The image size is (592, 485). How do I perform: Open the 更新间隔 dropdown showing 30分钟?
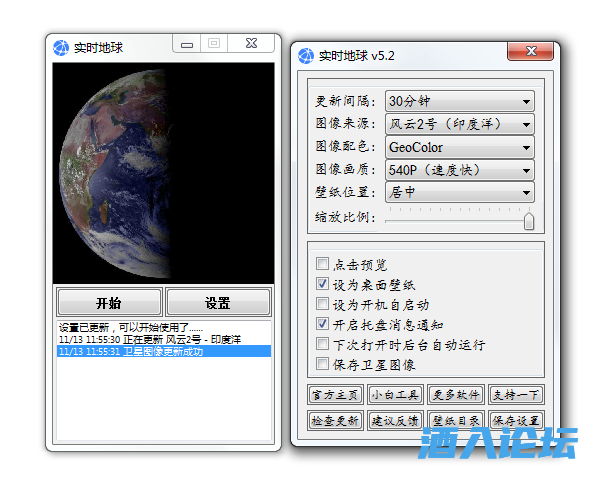[x=459, y=101]
